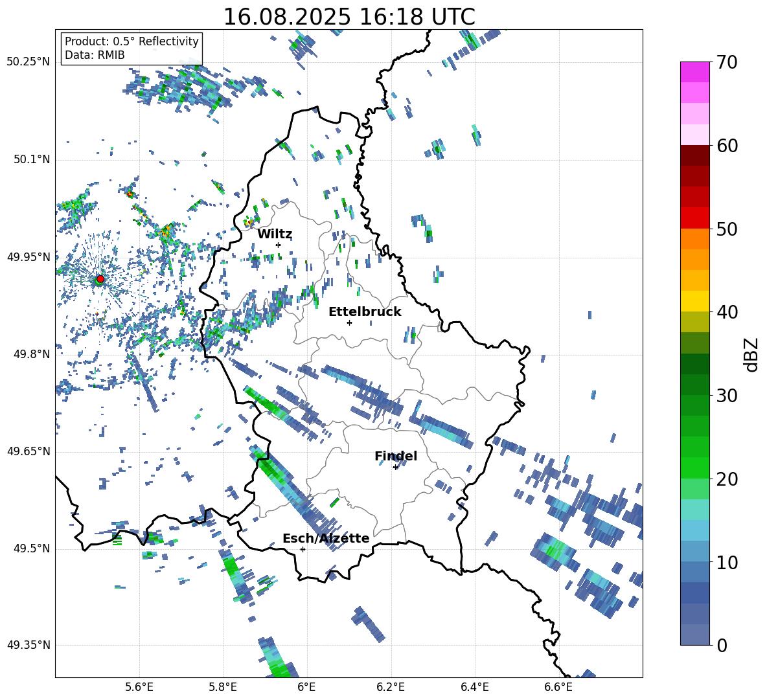The height and width of the screenshot is (700, 767).
Task: Click the dBZ colorbar axis label
Action: pyautogui.click(x=750, y=354)
